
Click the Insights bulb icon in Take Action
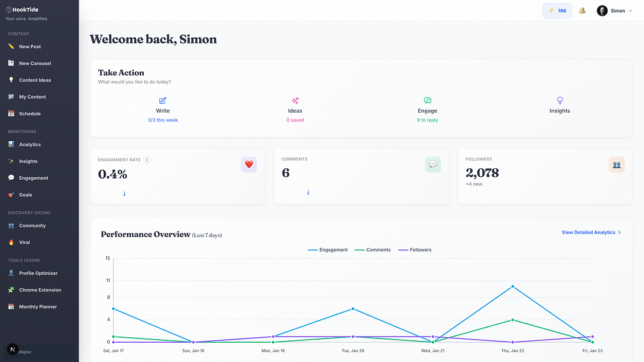point(560,101)
